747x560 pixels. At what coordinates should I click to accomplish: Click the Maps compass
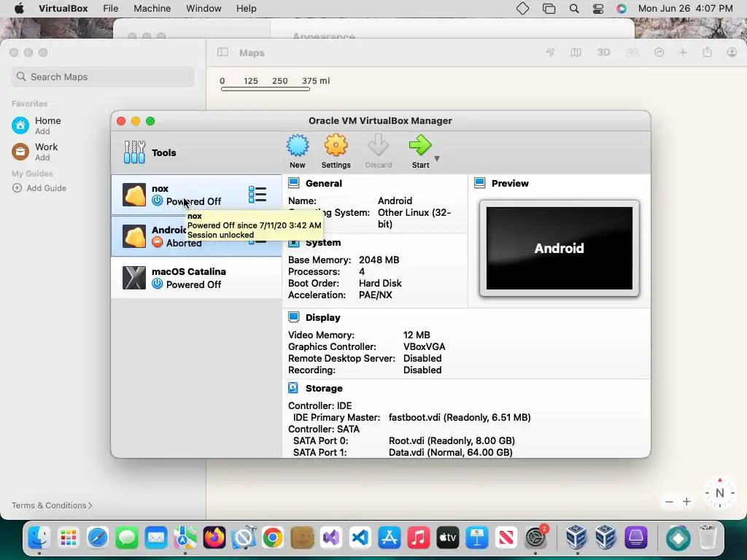720,493
